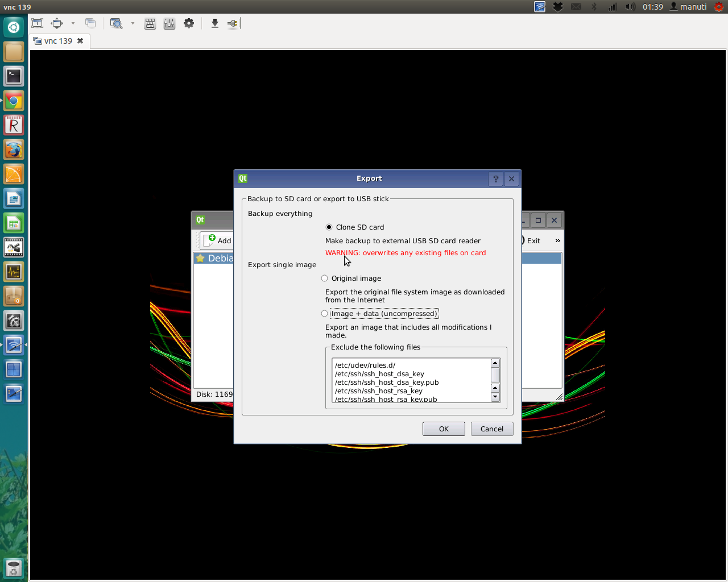Select the vnc 139 tab
The image size is (728, 582).
click(58, 41)
